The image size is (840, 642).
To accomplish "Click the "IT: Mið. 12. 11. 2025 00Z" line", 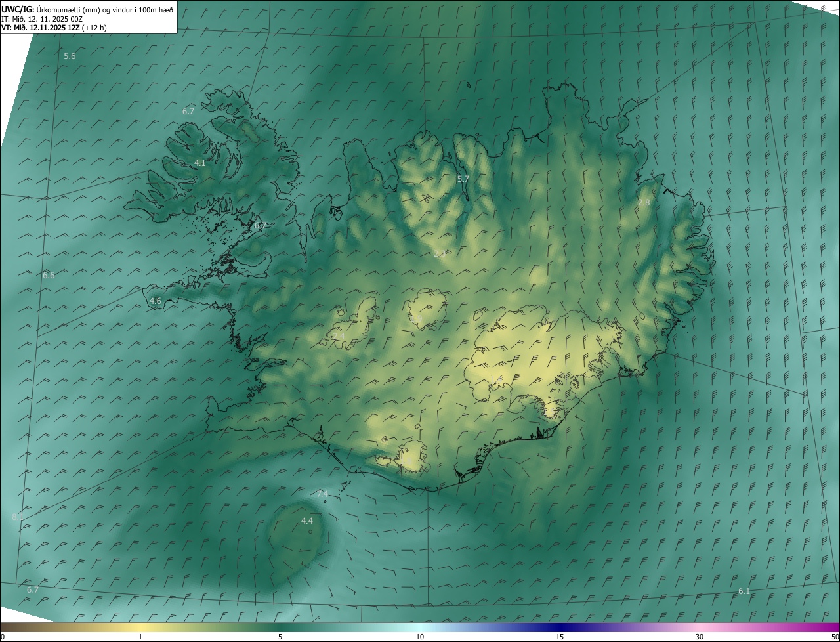I will [x=41, y=18].
